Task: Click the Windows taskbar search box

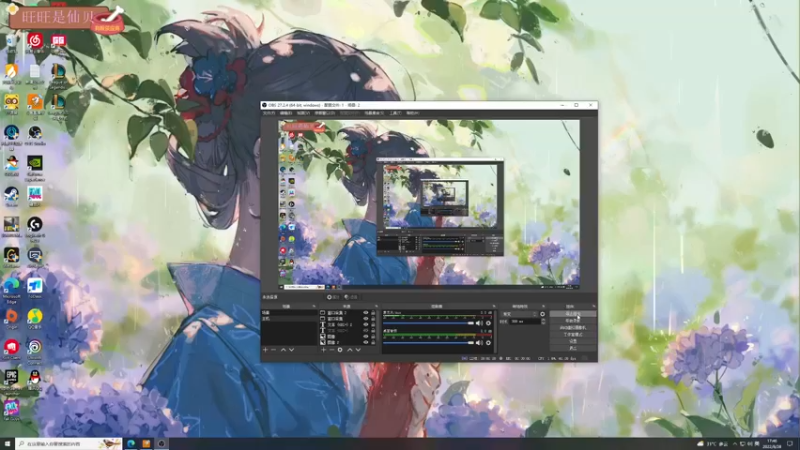Action: [x=69, y=444]
